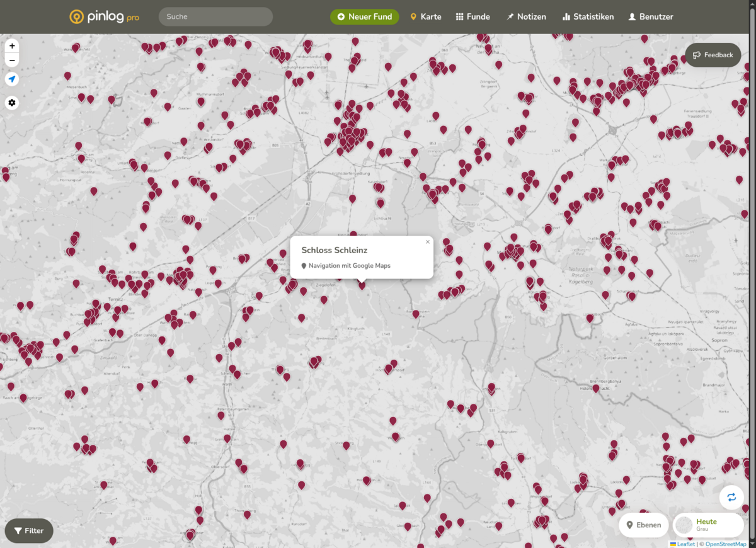Screen dimensions: 756x548
Task: Open the Notizen menu item
Action: (x=527, y=17)
